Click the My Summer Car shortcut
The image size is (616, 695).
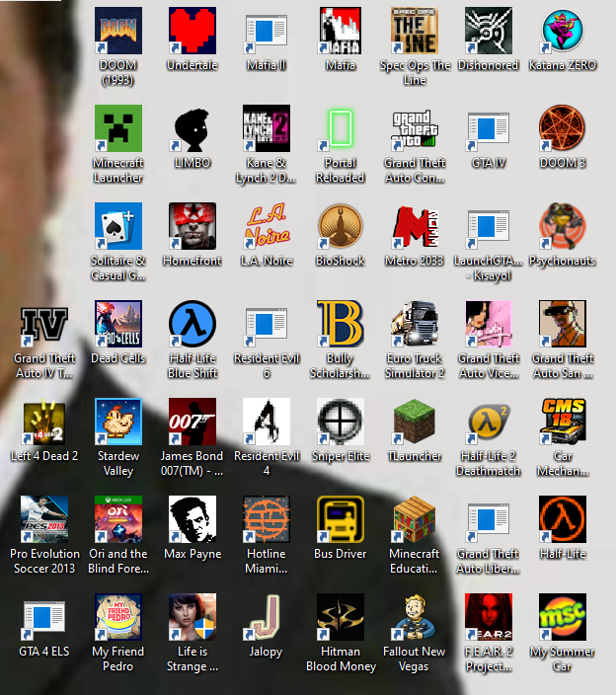(563, 617)
